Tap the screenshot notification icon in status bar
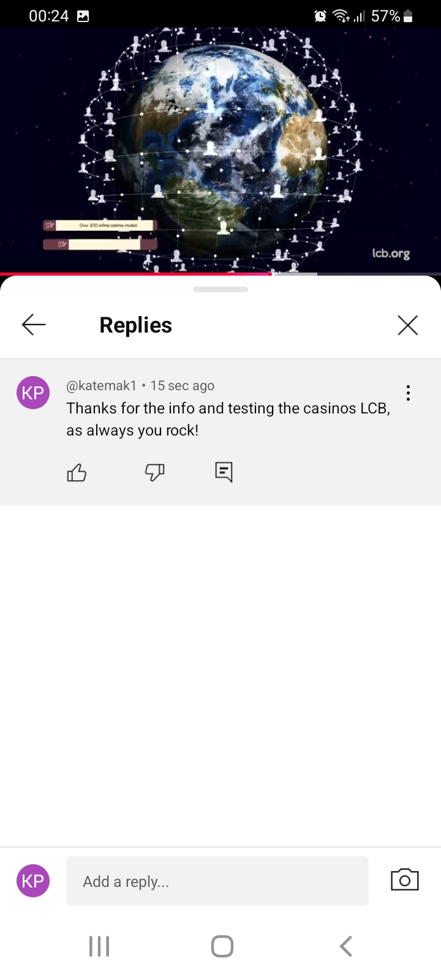This screenshot has width=441, height=980. click(x=83, y=17)
